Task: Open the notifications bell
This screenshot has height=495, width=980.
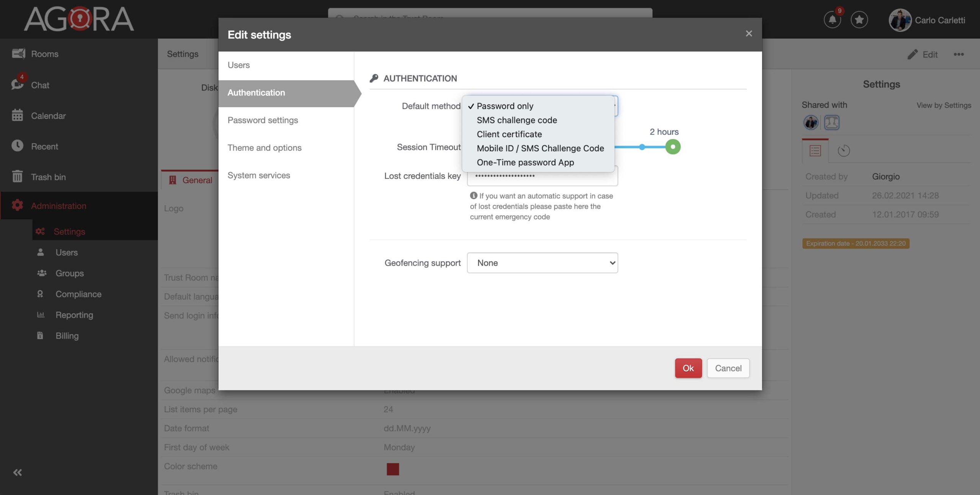Action: (832, 20)
